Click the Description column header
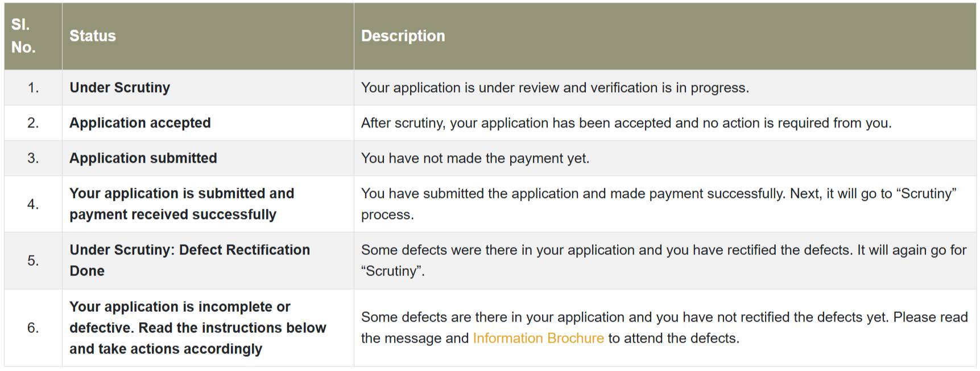The image size is (980, 371). coord(403,36)
